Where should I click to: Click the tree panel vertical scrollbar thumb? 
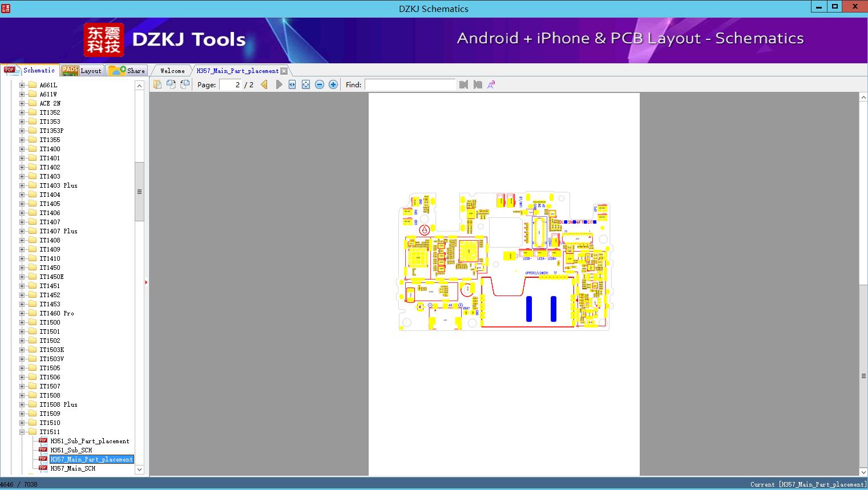(139, 192)
